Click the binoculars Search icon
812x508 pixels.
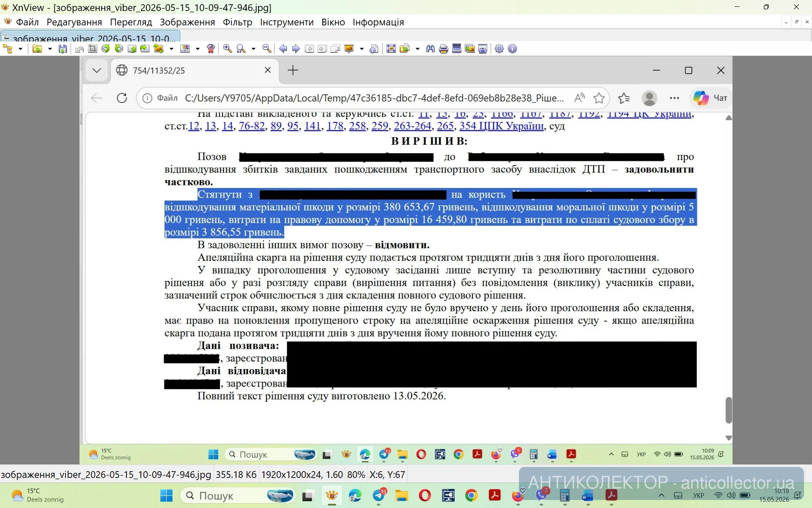tap(431, 49)
